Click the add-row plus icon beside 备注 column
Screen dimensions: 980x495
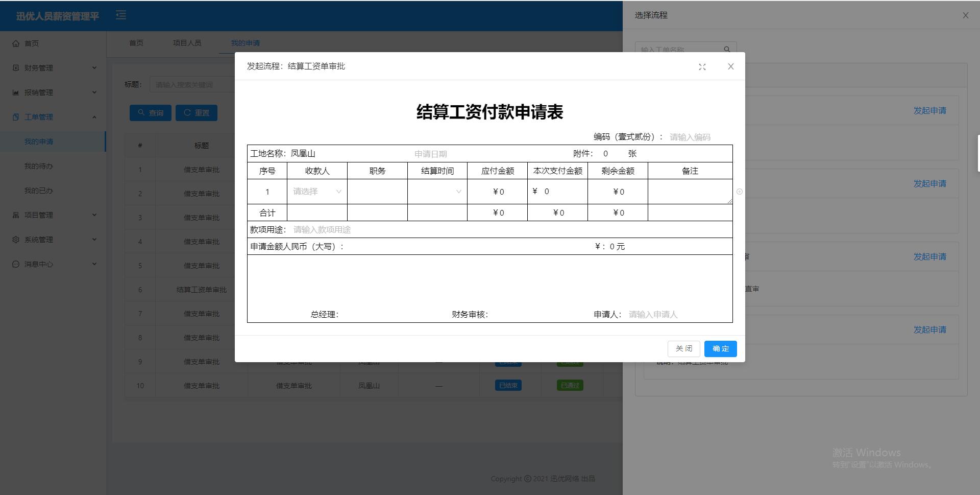coord(740,192)
